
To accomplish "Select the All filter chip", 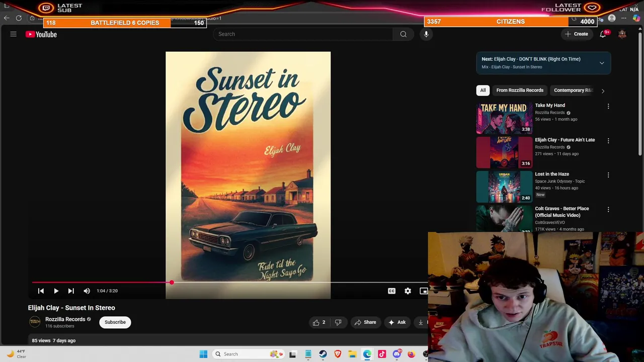I will pos(482,90).
